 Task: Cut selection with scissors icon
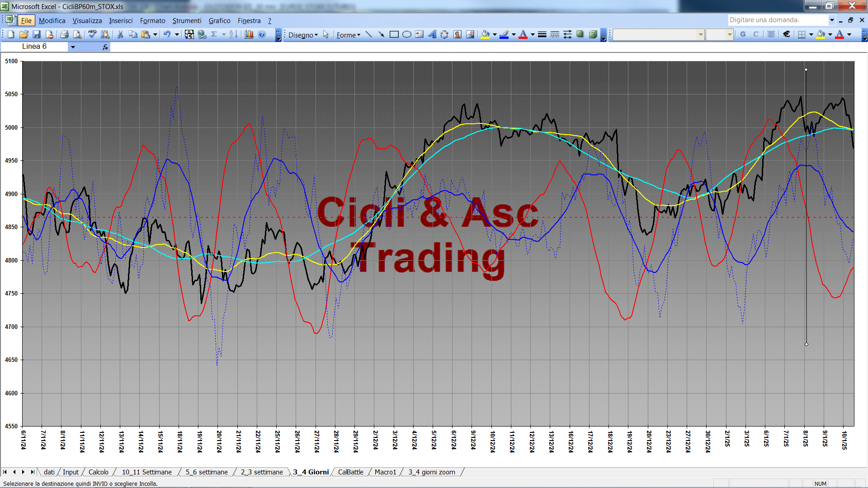point(120,34)
